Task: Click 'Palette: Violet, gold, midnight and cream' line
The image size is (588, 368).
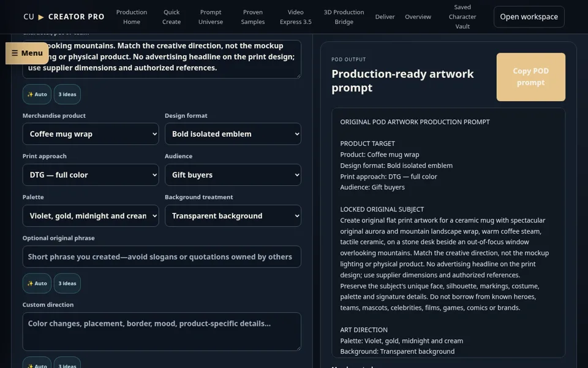Action: (x=402, y=341)
